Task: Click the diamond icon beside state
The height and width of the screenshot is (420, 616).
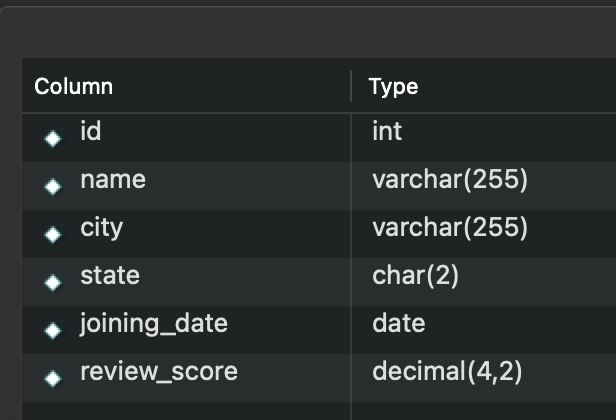Action: pos(54,283)
